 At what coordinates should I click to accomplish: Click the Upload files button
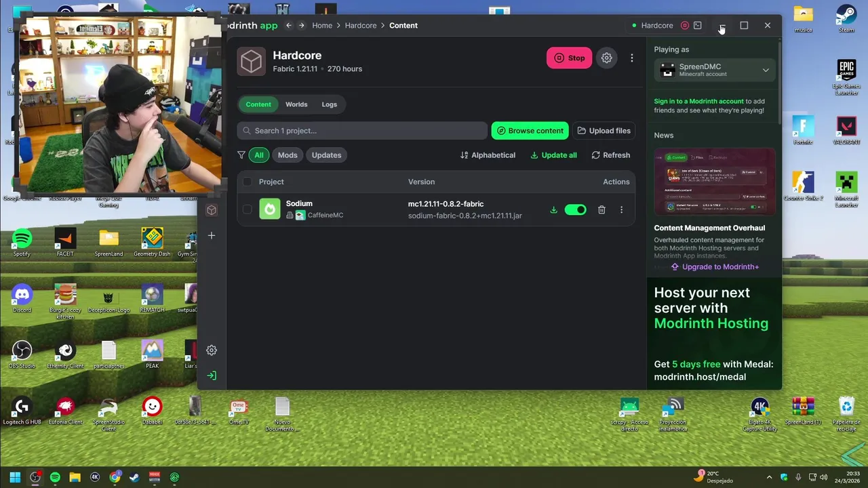click(604, 131)
